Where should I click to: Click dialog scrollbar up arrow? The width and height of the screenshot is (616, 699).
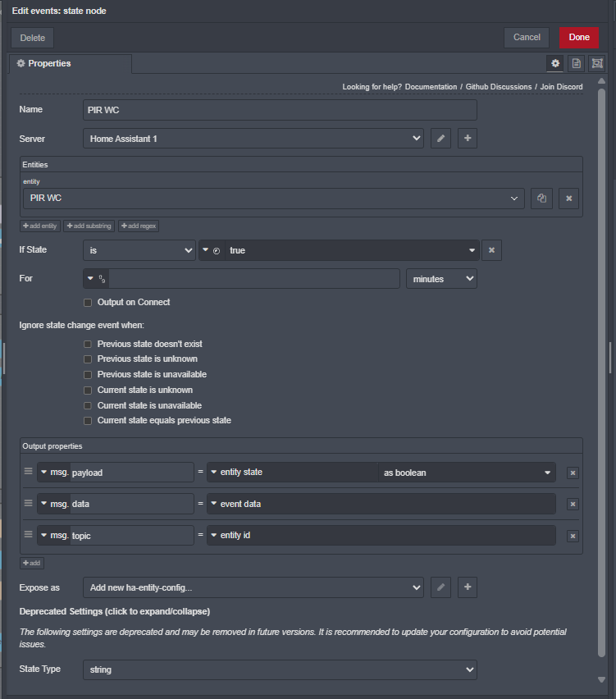pyautogui.click(x=601, y=81)
